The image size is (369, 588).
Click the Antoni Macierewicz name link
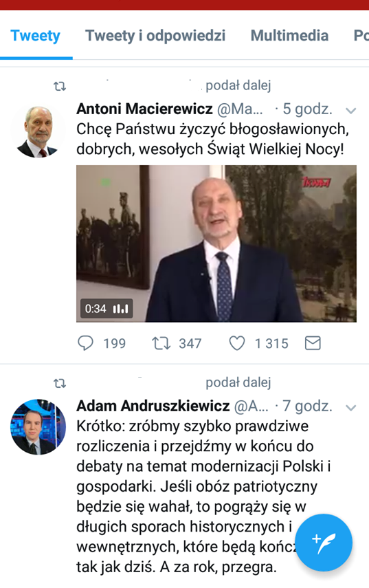coord(144,109)
